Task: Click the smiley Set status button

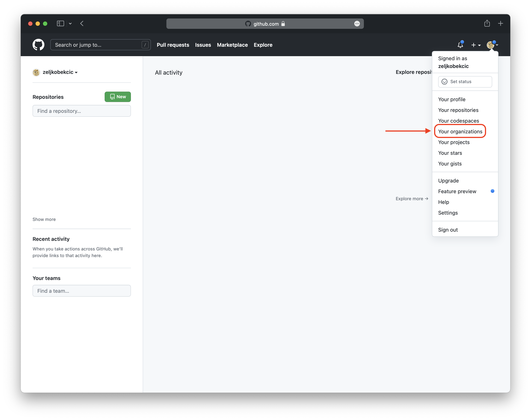Action: click(465, 82)
